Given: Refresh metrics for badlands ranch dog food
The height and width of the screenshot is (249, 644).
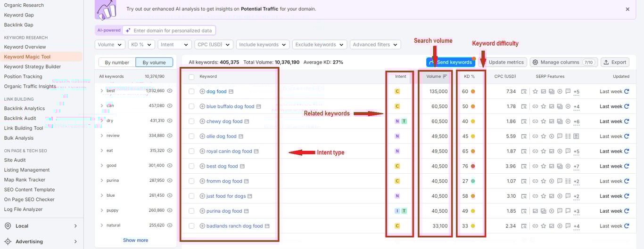Looking at the screenshot, I should pyautogui.click(x=627, y=226).
